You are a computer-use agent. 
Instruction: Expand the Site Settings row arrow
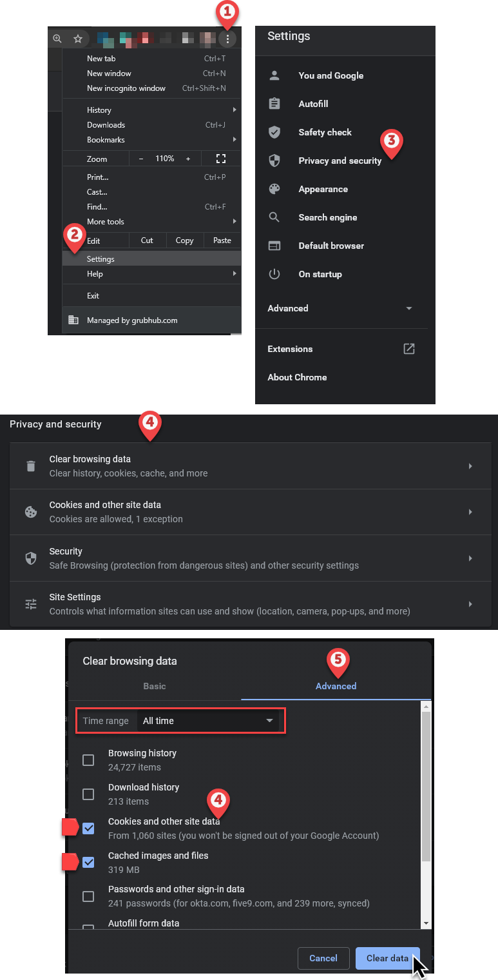470,604
